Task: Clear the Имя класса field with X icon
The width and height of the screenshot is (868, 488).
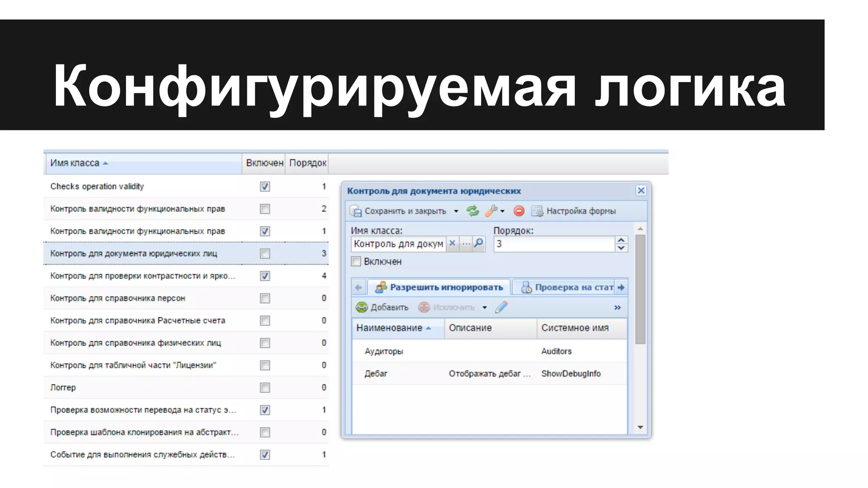Action: [x=452, y=243]
